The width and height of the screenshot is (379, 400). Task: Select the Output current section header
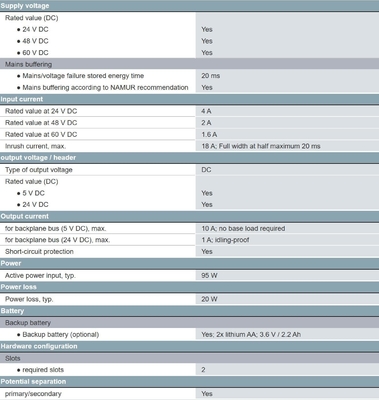tap(189, 216)
